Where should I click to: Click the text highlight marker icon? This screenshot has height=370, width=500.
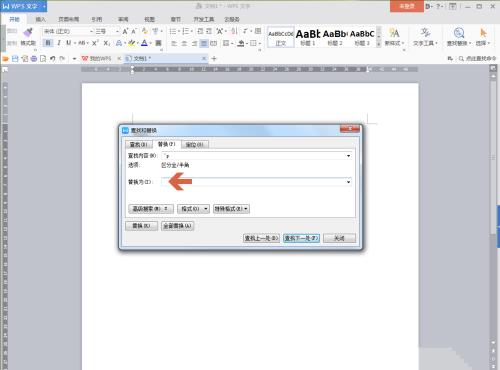pos(132,43)
